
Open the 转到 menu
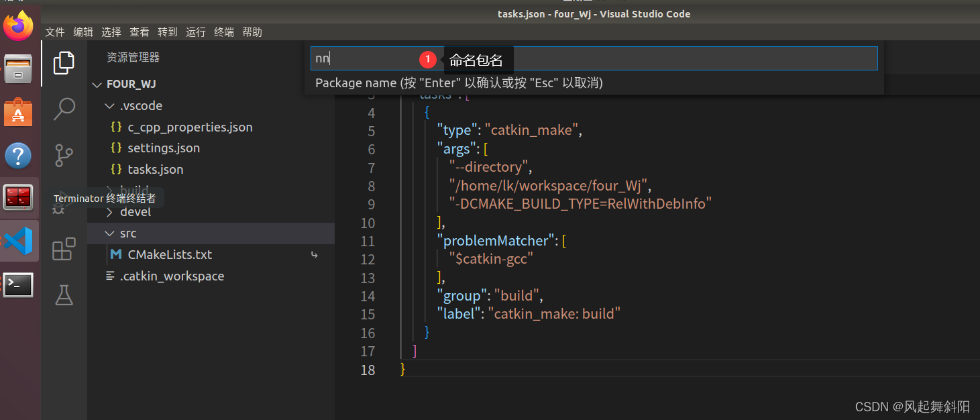pos(168,32)
